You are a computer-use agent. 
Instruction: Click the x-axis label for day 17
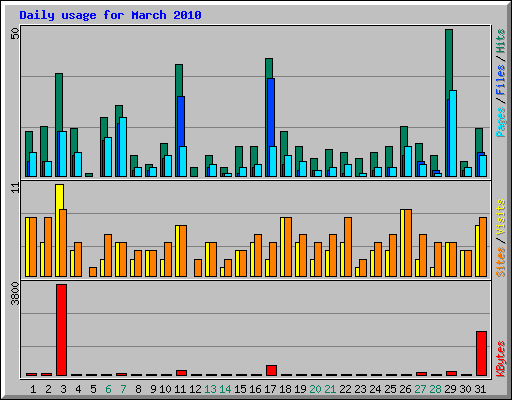pos(270,389)
